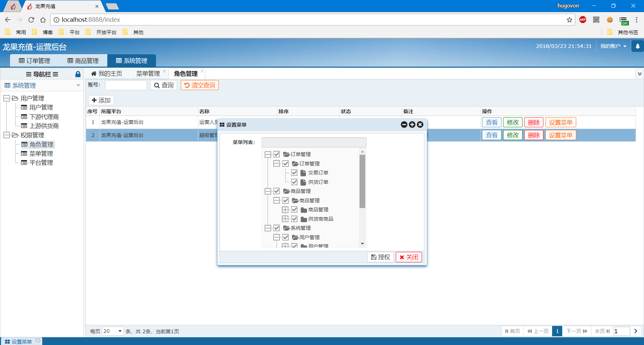Switch to the 菜单管理 page tab

(148, 74)
